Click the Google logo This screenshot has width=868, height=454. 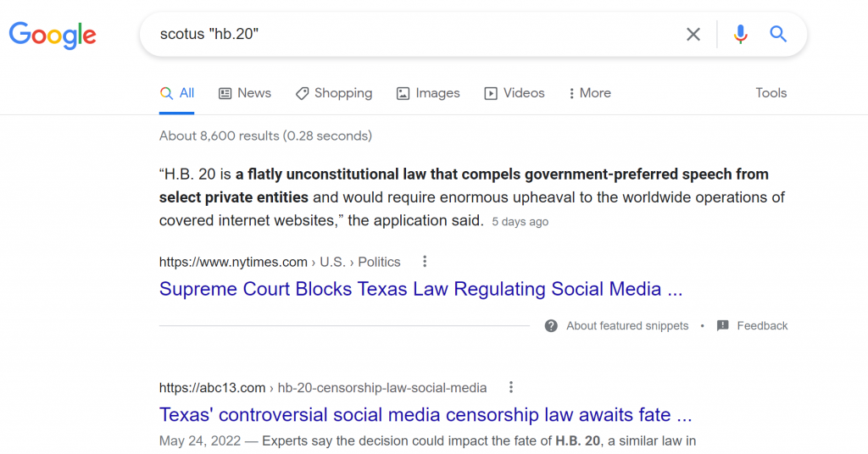(x=53, y=35)
